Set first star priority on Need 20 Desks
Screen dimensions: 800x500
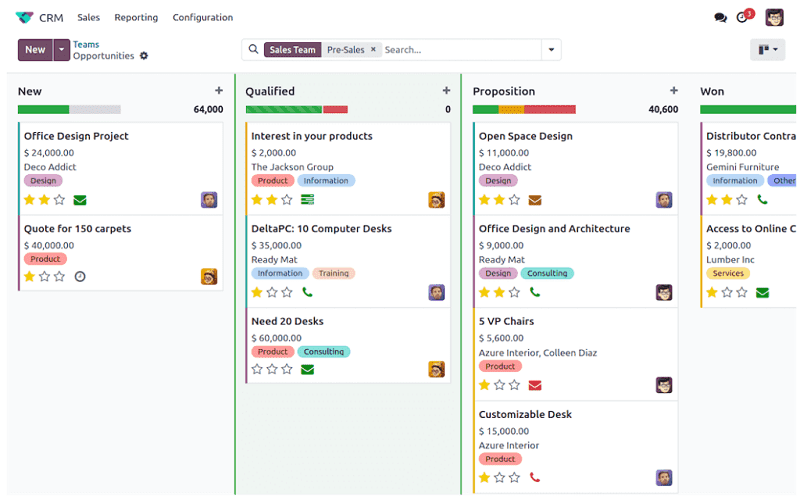257,369
